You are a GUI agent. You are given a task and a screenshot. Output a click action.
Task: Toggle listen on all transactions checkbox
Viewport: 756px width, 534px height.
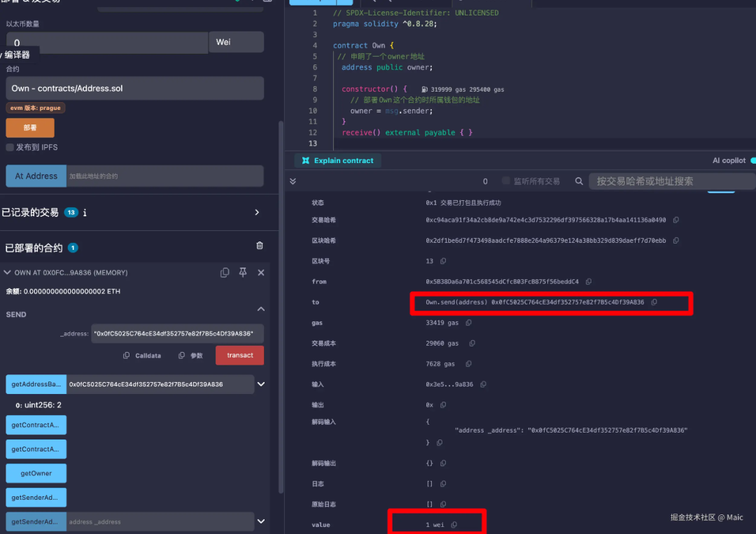(506, 181)
